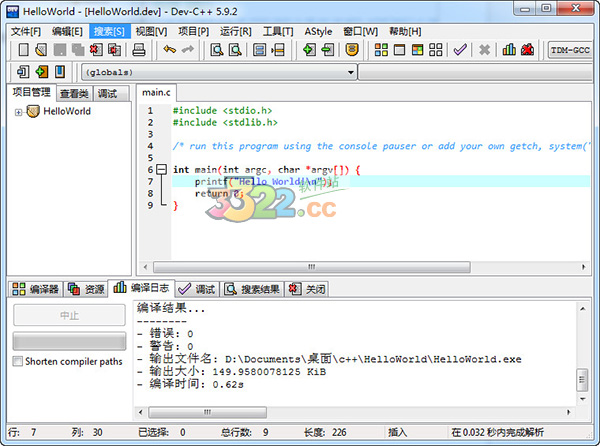Open the 文件[F] menu
Screen dimensions: 600x446
tap(26, 31)
